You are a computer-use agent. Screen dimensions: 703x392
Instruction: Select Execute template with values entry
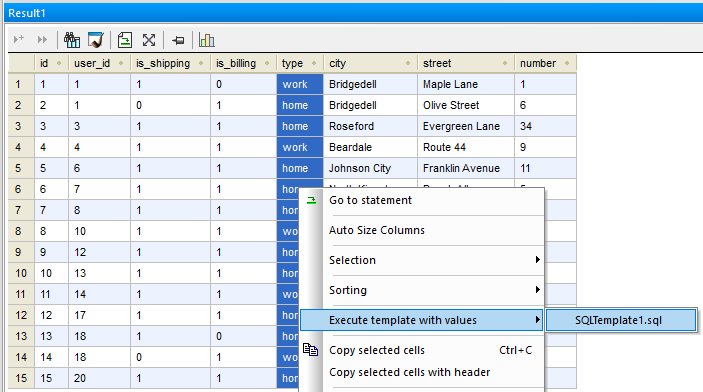(x=422, y=320)
